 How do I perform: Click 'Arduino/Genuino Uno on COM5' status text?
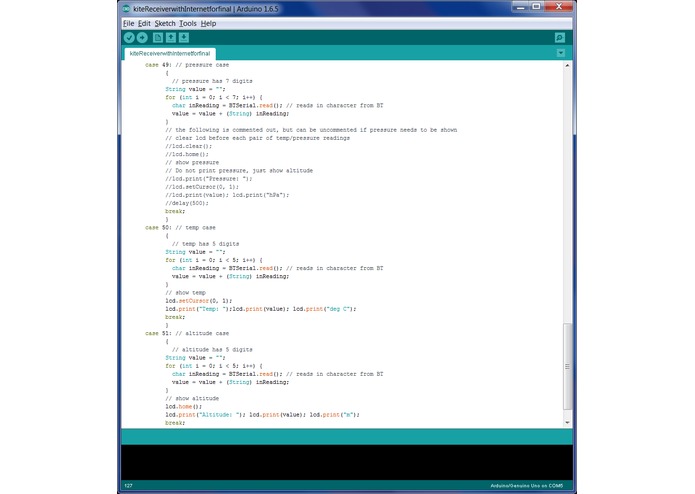pyautogui.click(x=527, y=486)
